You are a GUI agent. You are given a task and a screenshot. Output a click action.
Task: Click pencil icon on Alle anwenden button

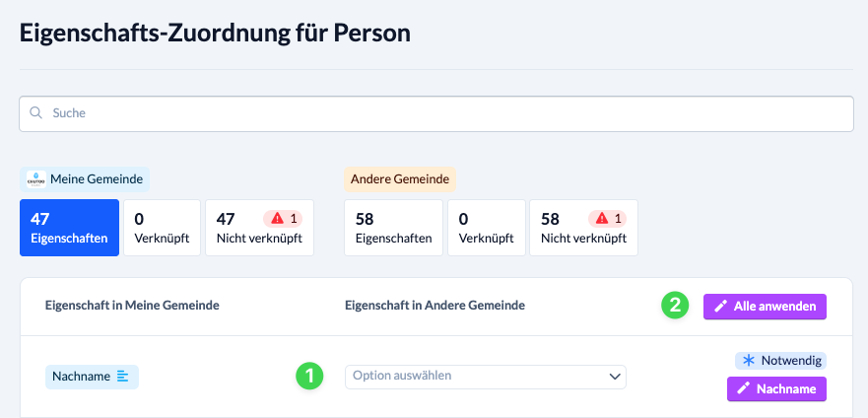tap(720, 307)
